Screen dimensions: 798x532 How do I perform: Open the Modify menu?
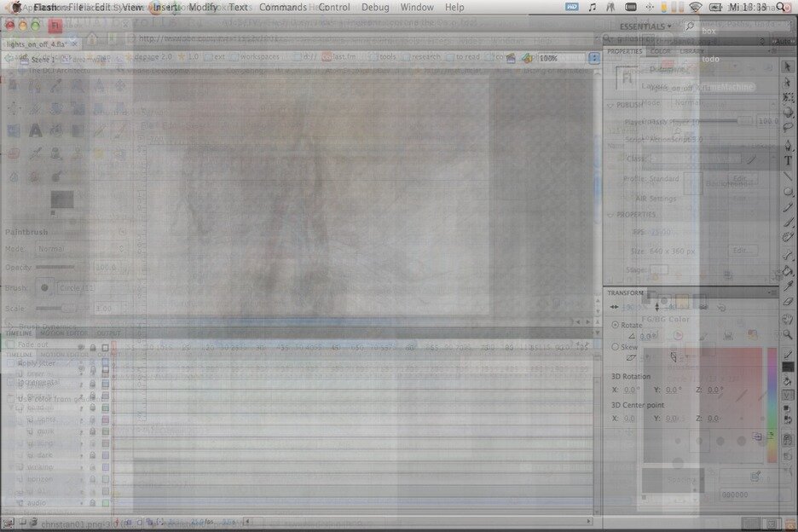(x=203, y=7)
